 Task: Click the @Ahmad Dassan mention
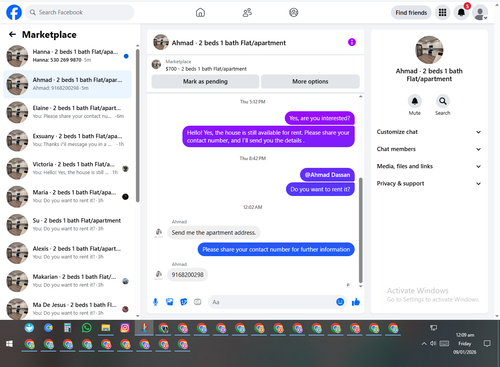click(327, 175)
